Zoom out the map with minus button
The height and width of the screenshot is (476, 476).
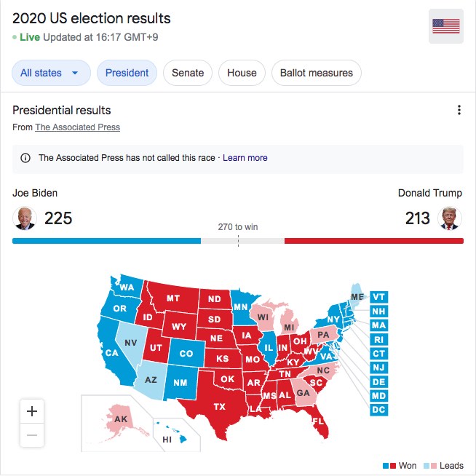point(32,435)
